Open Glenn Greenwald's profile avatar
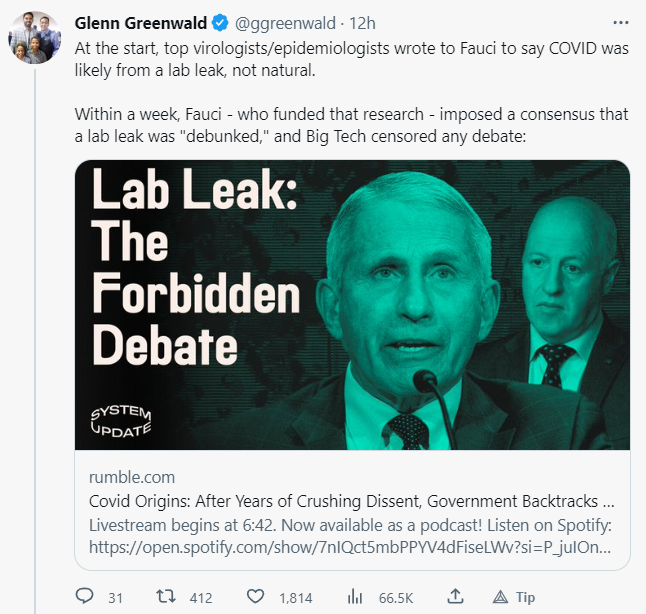 [35, 40]
